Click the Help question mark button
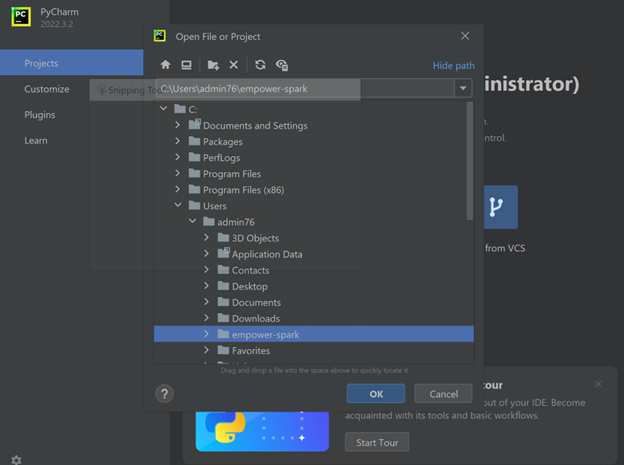 (164, 394)
